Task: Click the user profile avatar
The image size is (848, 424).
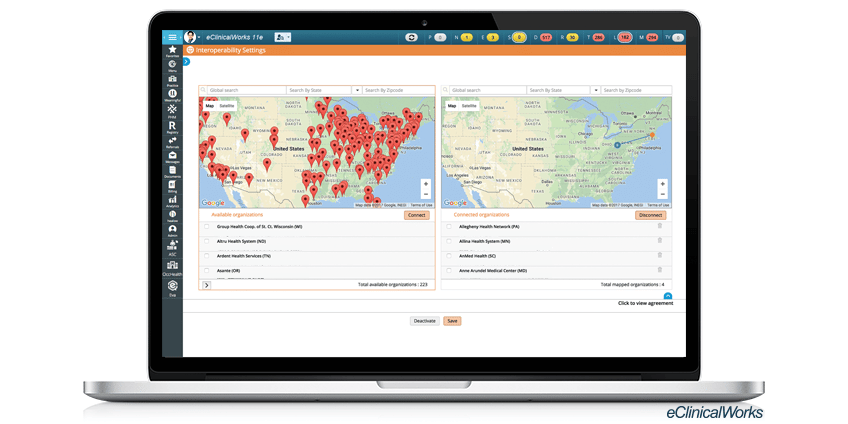Action: coord(190,37)
